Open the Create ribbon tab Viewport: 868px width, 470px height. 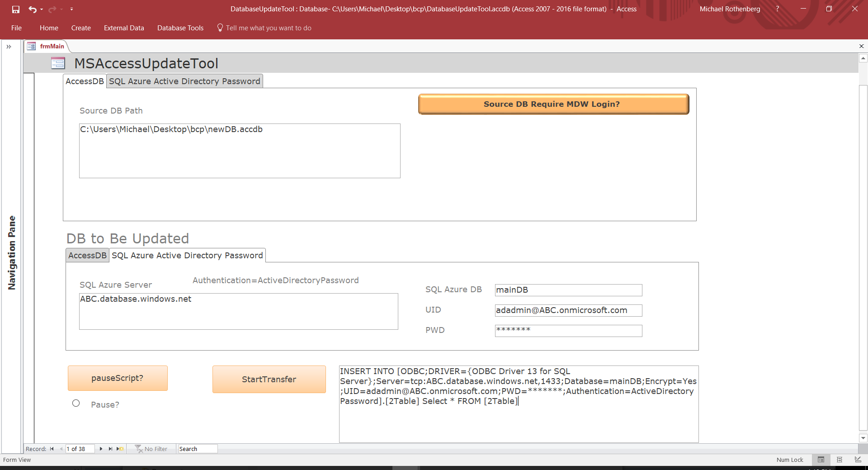click(81, 28)
